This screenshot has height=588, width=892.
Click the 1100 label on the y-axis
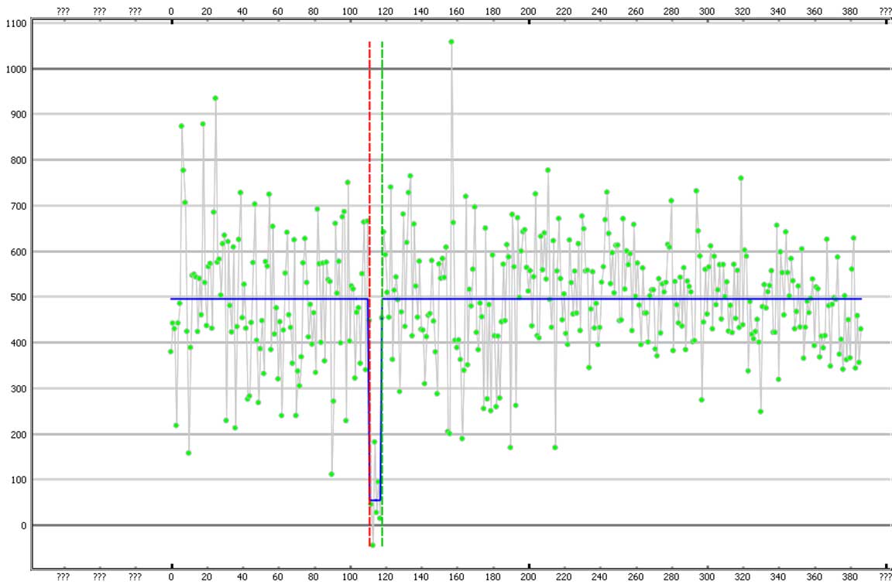click(16, 23)
